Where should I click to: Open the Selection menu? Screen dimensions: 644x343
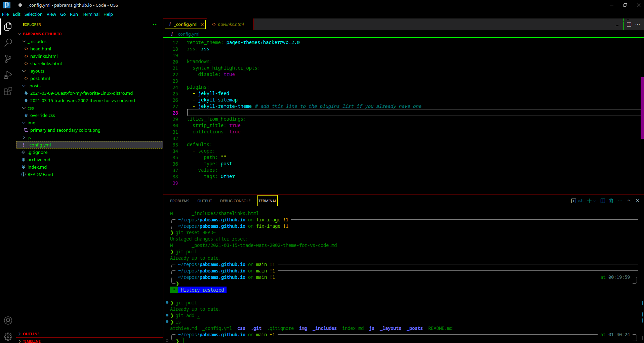(x=33, y=14)
